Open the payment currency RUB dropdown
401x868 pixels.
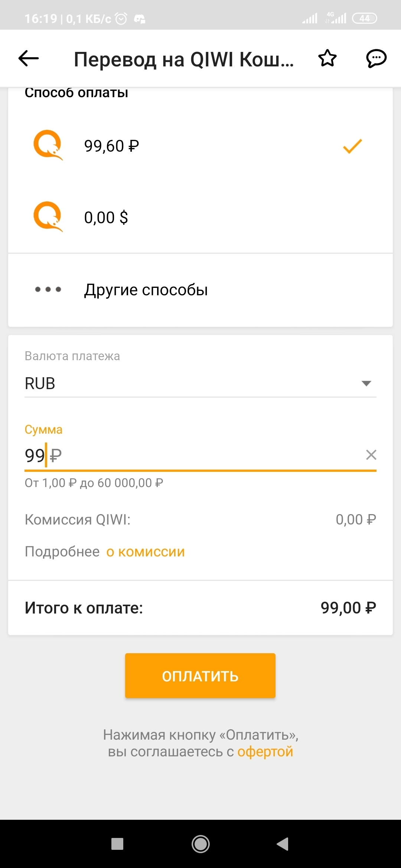193,383
